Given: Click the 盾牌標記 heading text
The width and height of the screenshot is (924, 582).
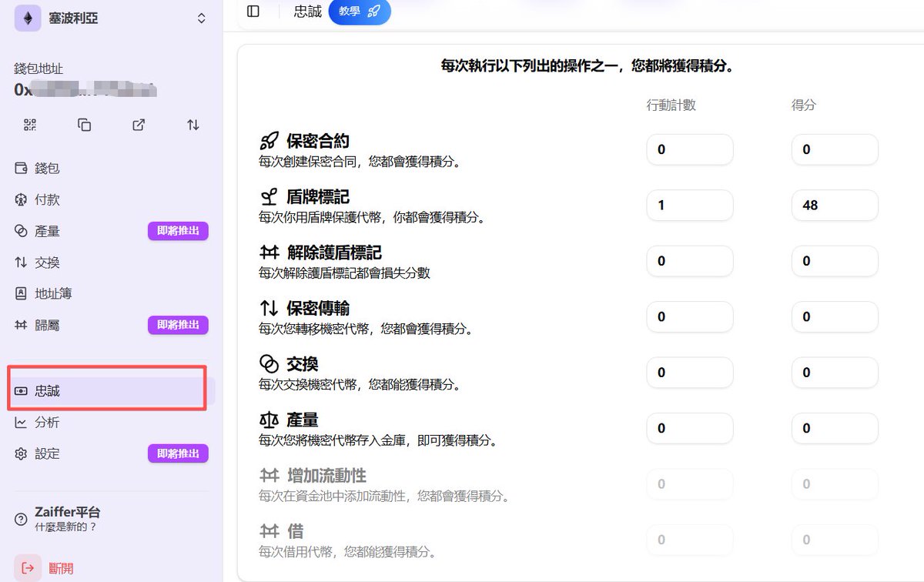Looking at the screenshot, I should coord(318,197).
